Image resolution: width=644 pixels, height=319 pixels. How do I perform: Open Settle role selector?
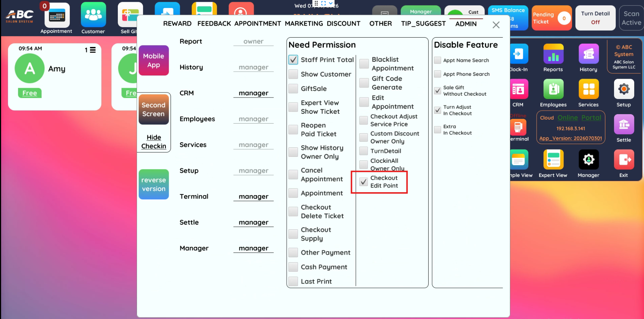click(x=253, y=223)
